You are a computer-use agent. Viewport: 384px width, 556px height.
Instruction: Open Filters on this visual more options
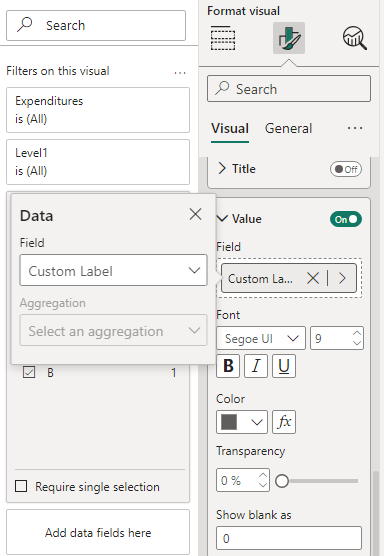click(x=180, y=73)
